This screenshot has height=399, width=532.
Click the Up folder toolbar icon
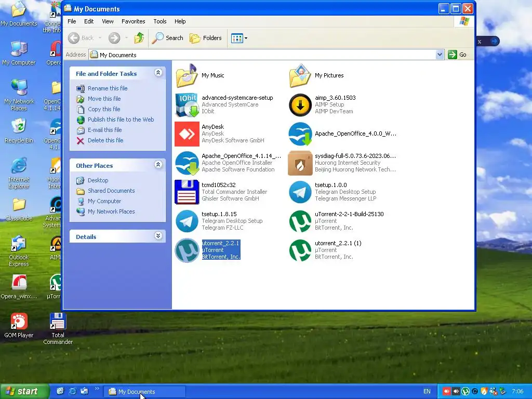(x=139, y=38)
